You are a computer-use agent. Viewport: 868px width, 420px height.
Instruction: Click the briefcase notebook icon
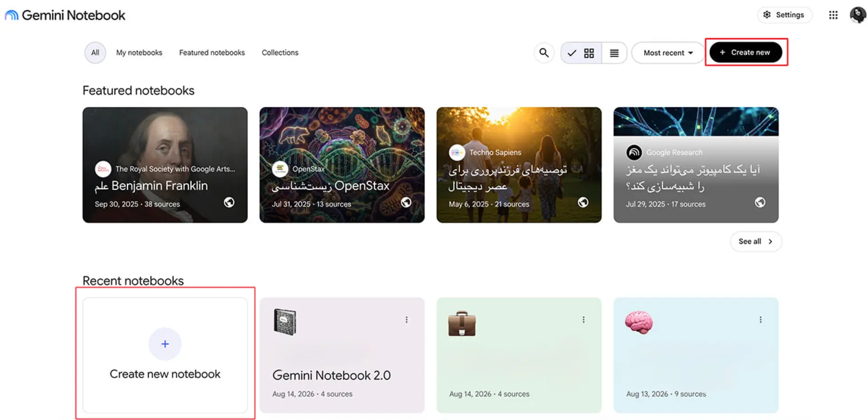[x=462, y=324]
